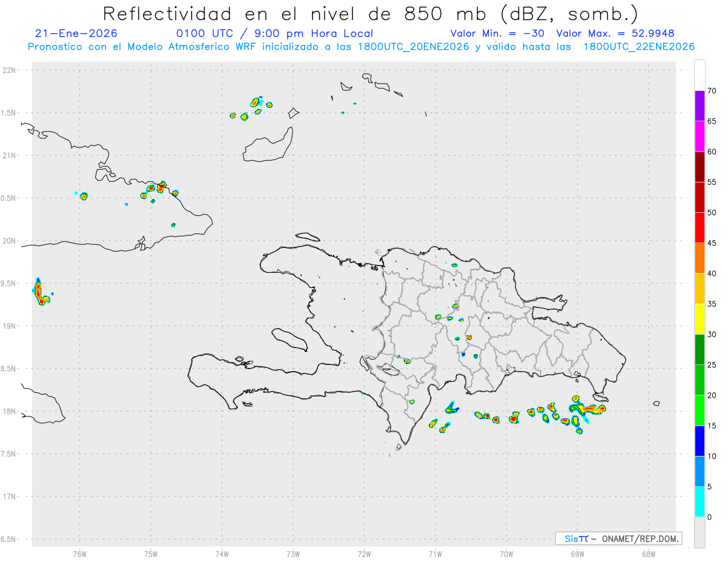
Task: Click the '69W' longitude label
Action: [578, 554]
